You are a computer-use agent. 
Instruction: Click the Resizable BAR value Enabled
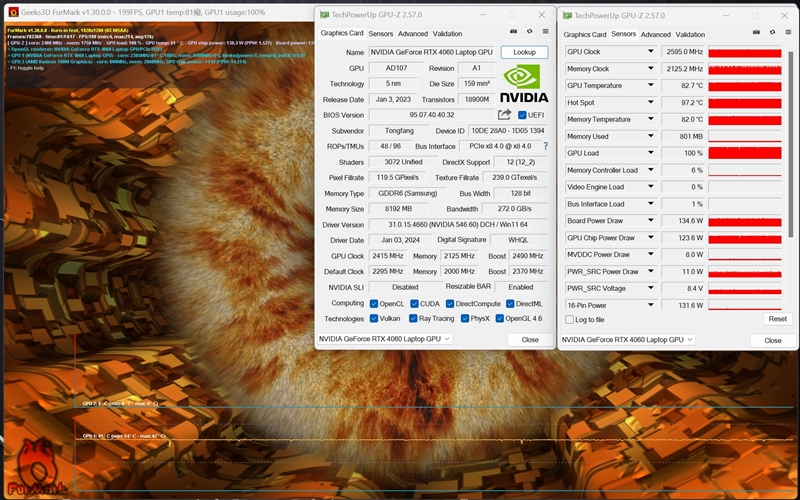521,287
